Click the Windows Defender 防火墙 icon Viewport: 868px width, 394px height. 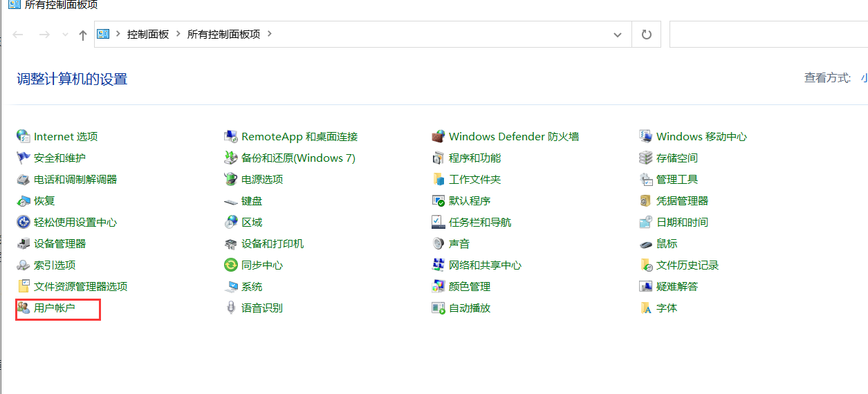pos(438,136)
